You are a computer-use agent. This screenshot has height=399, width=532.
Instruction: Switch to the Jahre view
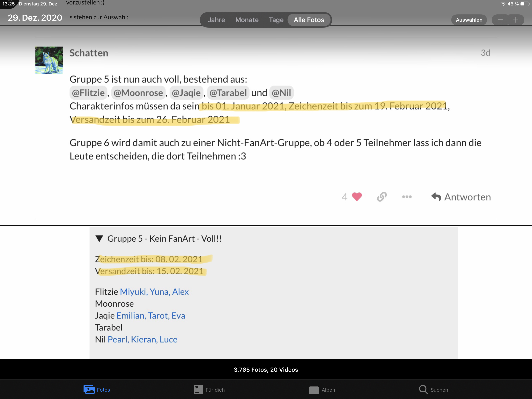216,20
